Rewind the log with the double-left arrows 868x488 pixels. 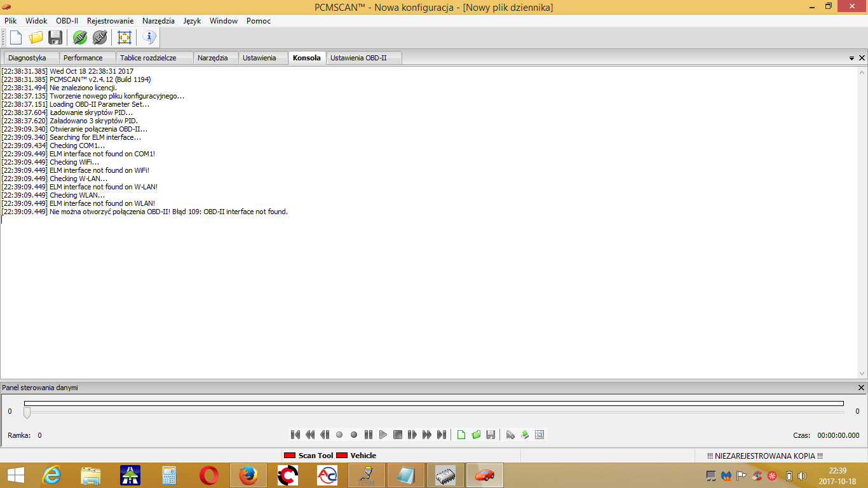click(310, 435)
